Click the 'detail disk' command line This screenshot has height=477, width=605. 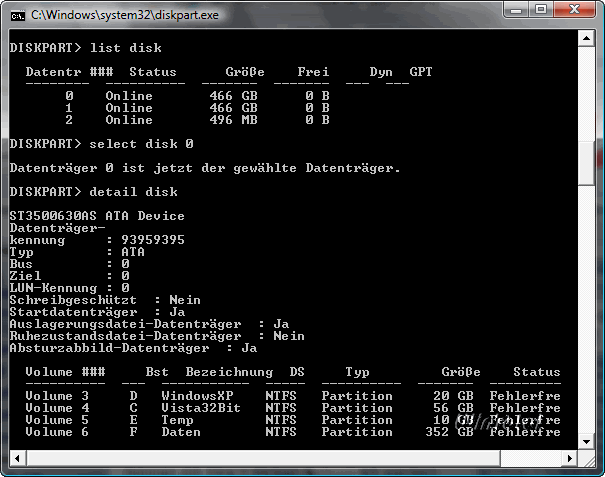(x=94, y=192)
